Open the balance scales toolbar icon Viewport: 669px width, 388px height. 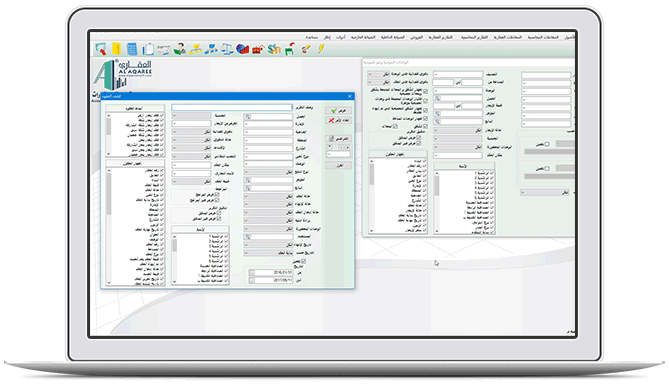tap(227, 50)
